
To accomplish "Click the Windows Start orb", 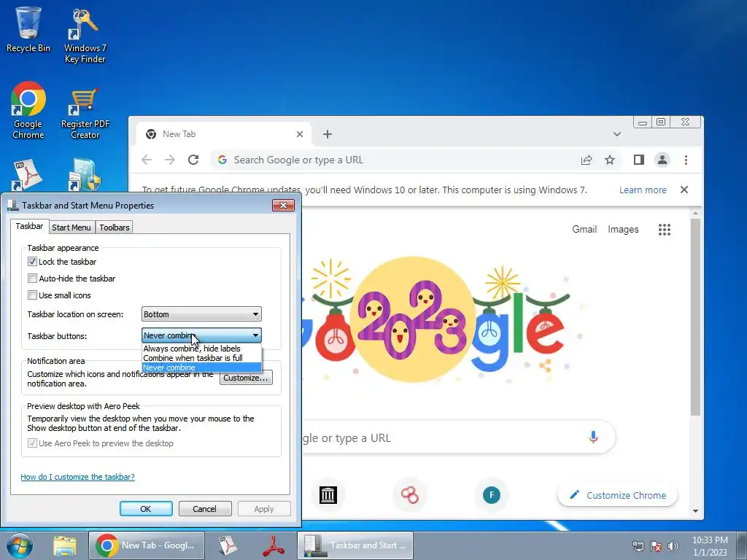I will point(20,545).
